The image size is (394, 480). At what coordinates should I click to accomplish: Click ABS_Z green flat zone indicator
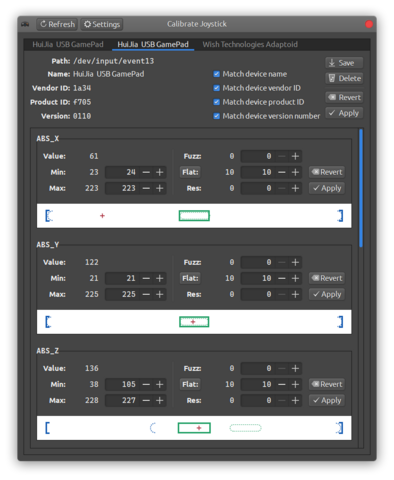[194, 428]
